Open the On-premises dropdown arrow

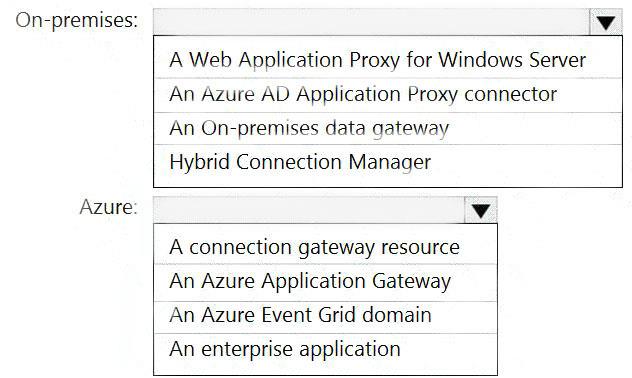(606, 22)
